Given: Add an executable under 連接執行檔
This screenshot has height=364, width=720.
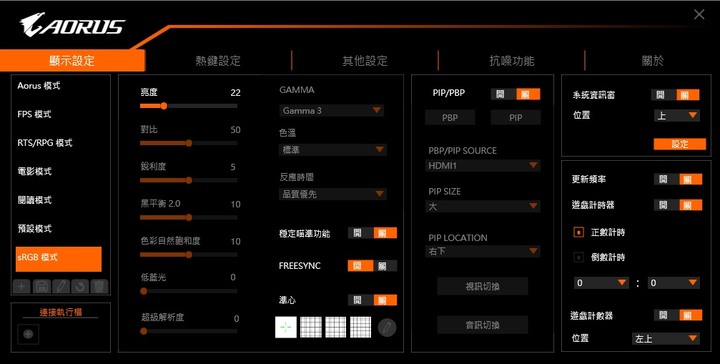Looking at the screenshot, I should tap(28, 334).
